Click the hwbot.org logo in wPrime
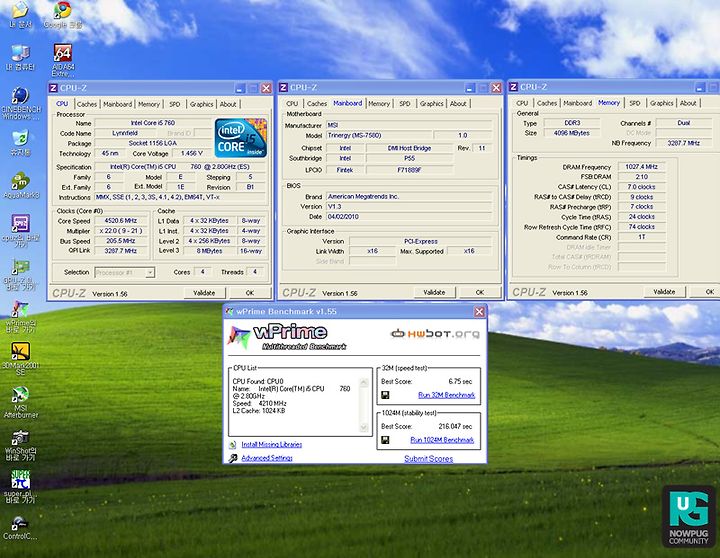 pos(434,333)
